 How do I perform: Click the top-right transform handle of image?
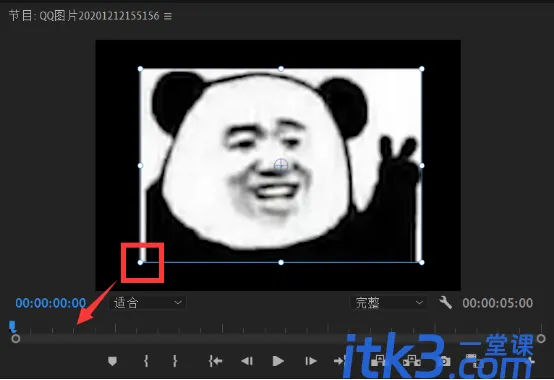coord(422,69)
